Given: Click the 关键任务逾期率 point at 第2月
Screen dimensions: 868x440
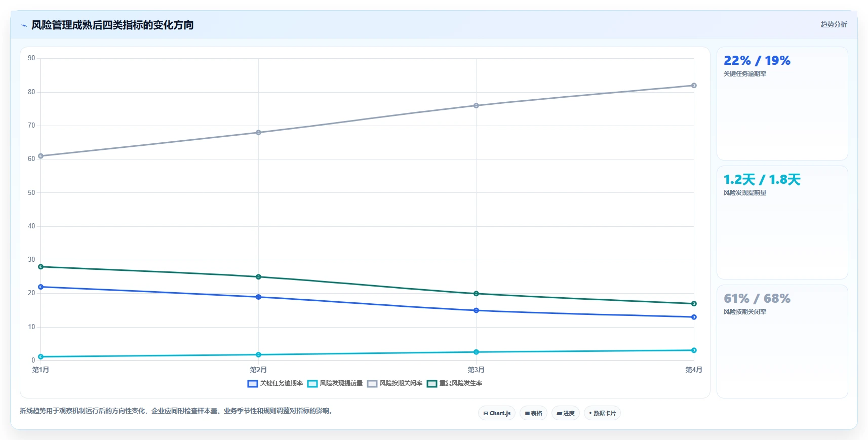Looking at the screenshot, I should click(x=258, y=297).
